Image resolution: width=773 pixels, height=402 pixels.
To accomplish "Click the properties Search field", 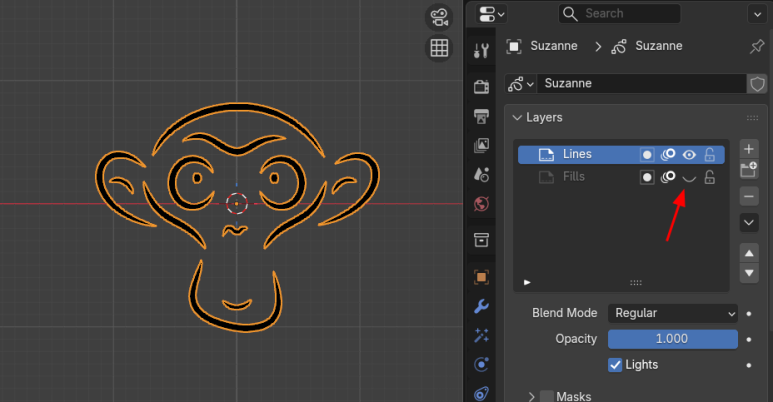I will click(x=619, y=14).
